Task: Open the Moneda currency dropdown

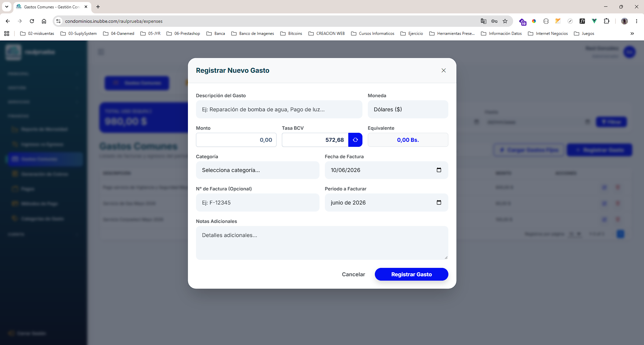Action: point(408,109)
